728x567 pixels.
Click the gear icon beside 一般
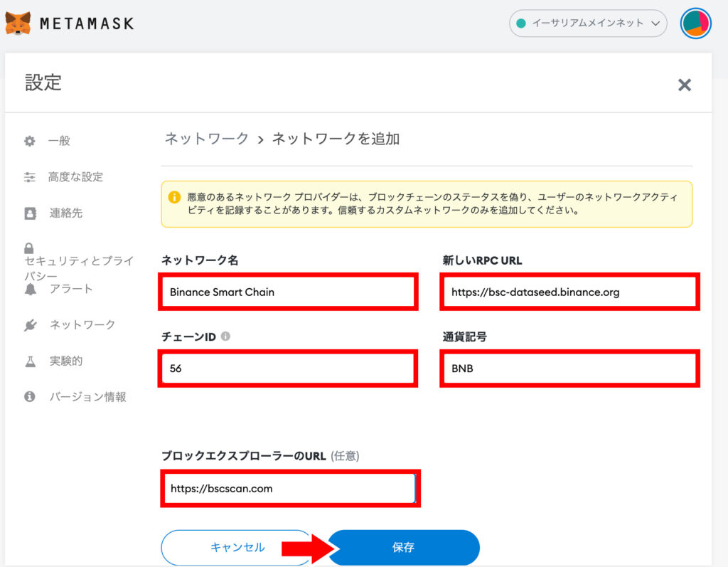point(30,141)
